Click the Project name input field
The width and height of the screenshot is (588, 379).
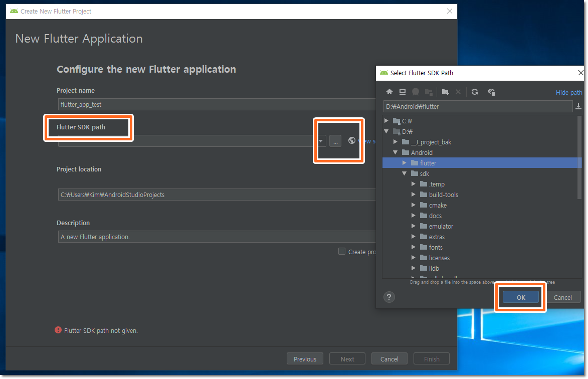[217, 104]
